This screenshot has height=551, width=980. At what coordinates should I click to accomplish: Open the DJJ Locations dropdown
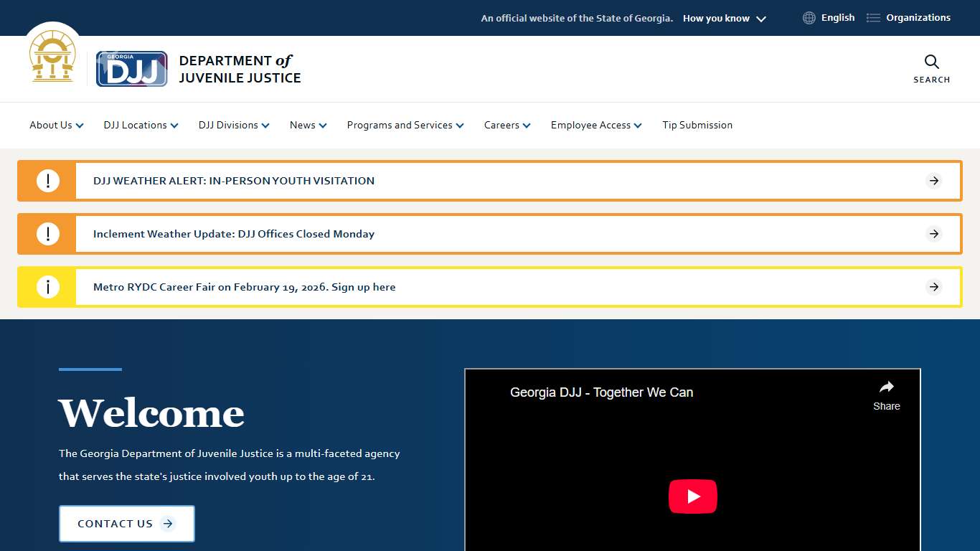141,125
